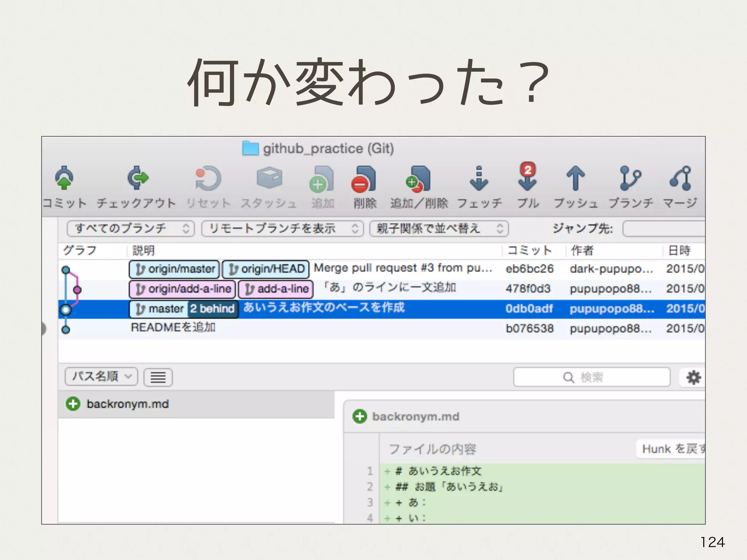Click the Checkout (チェックアウト) icon

[x=137, y=178]
